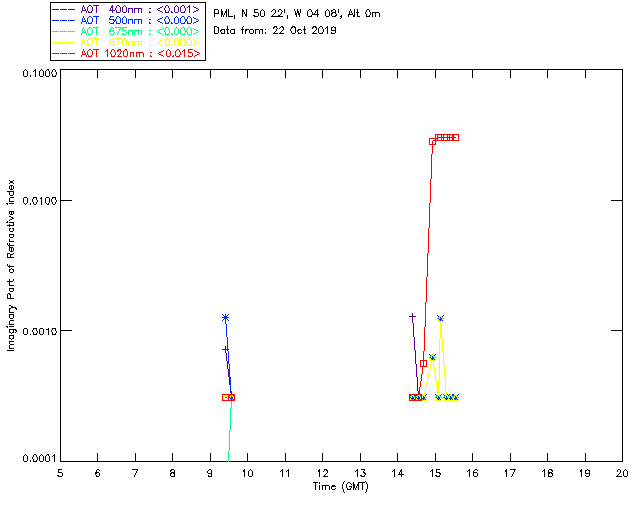Click the y-axis title 'Imaginary Part of Refractive index'

[x=11, y=265]
